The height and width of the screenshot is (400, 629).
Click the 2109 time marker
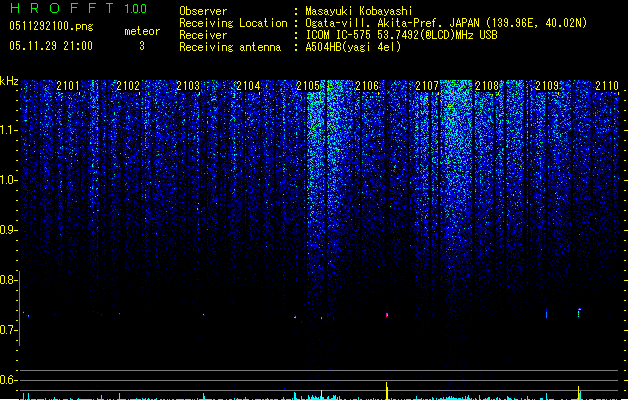pyautogui.click(x=547, y=86)
